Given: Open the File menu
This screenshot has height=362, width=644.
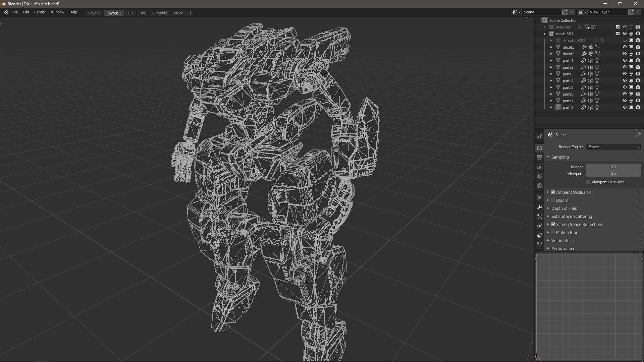Looking at the screenshot, I should 15,12.
